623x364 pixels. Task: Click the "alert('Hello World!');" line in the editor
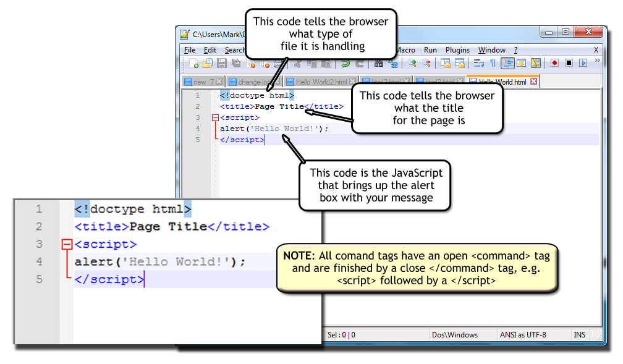click(x=274, y=129)
